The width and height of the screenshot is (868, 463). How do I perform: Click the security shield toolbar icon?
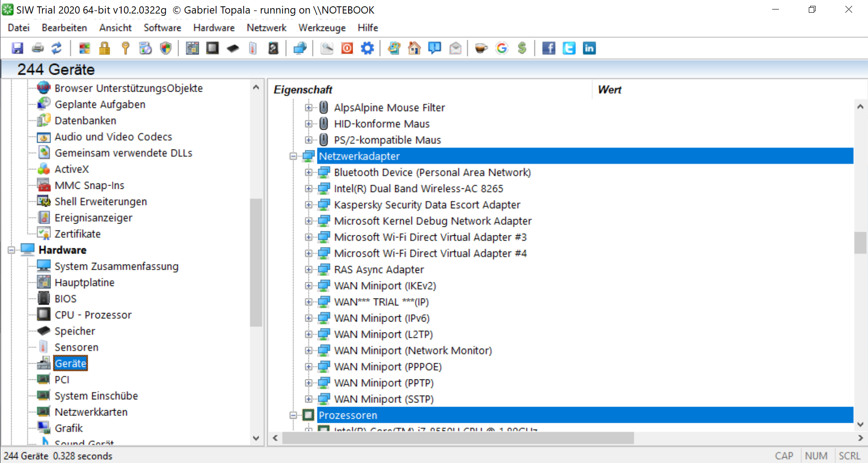pos(166,48)
